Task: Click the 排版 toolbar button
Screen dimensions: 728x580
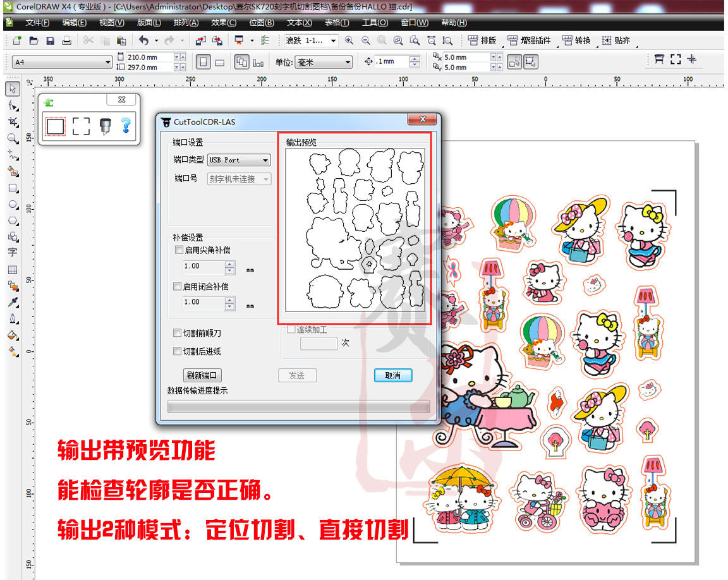Action: point(482,41)
